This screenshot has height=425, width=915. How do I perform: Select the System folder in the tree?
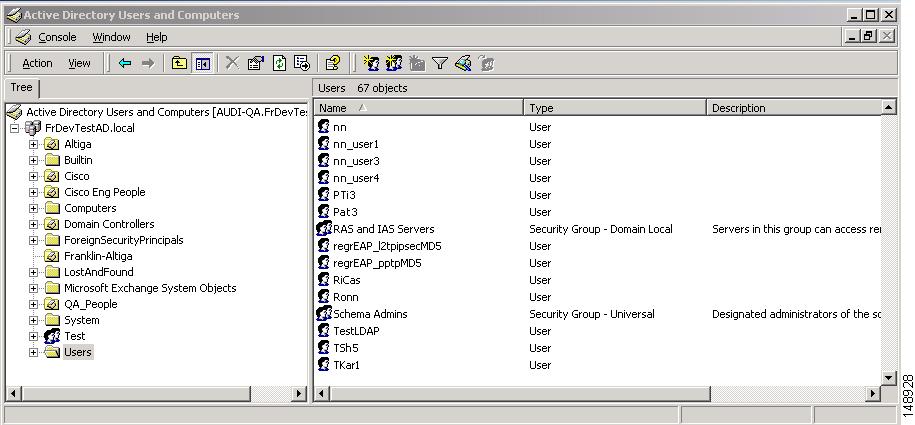pyautogui.click(x=82, y=320)
